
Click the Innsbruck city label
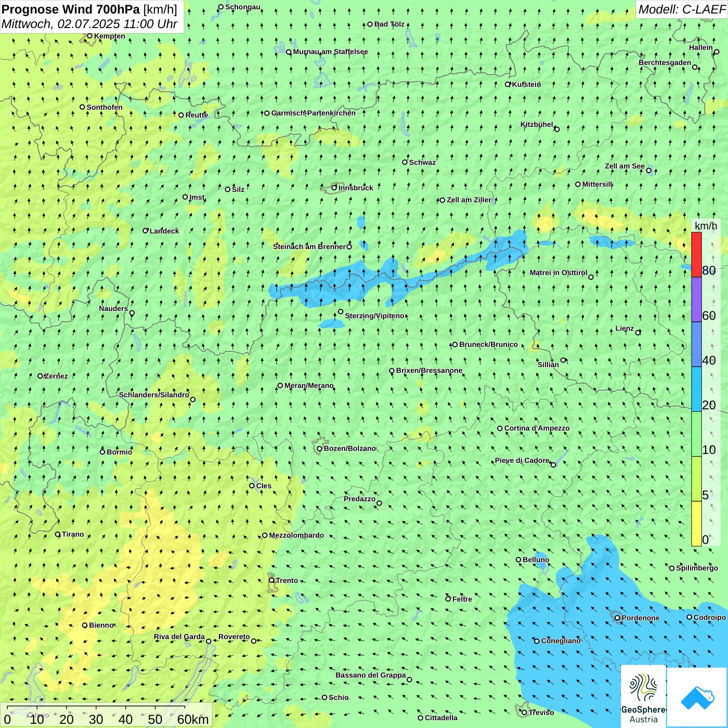click(x=356, y=188)
